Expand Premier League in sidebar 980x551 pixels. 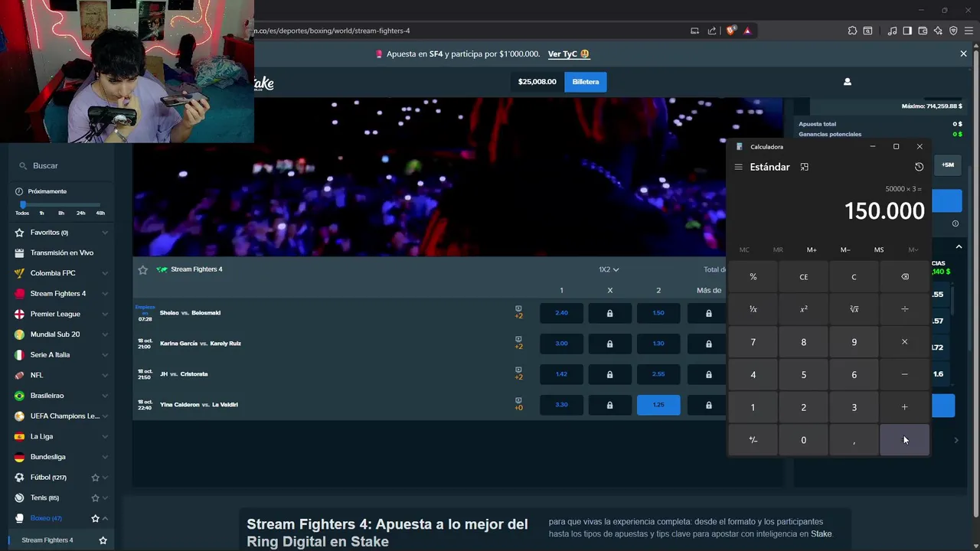click(105, 314)
